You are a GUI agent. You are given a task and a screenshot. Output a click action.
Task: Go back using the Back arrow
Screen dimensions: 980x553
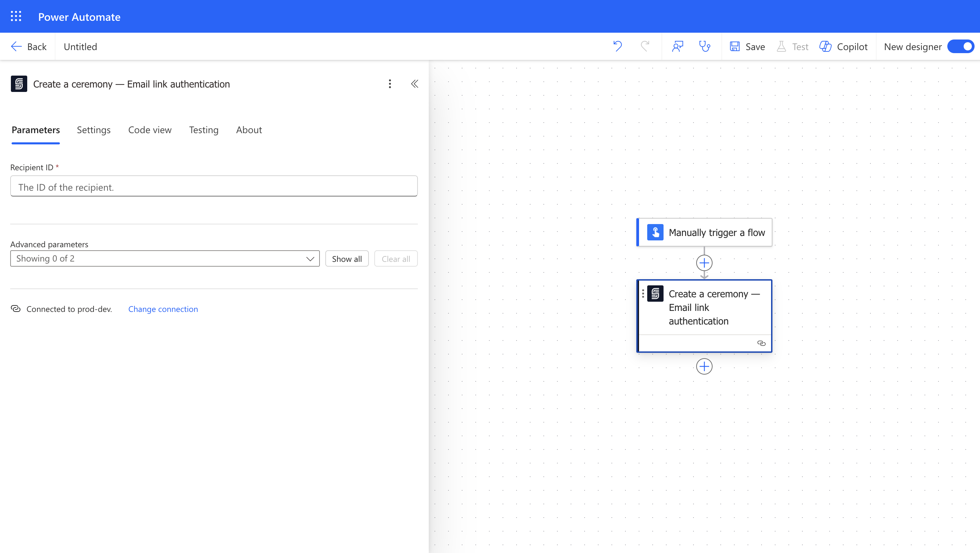[29, 46]
